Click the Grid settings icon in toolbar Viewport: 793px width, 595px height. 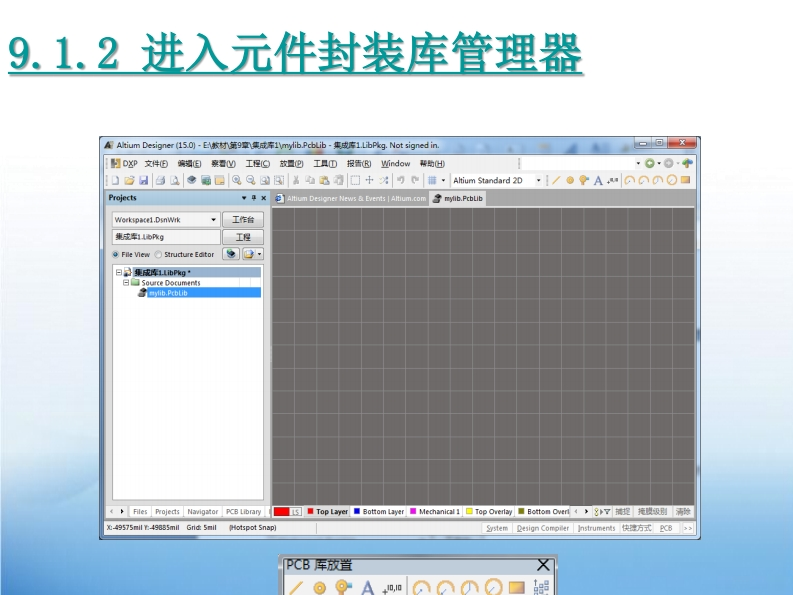pyautogui.click(x=432, y=180)
